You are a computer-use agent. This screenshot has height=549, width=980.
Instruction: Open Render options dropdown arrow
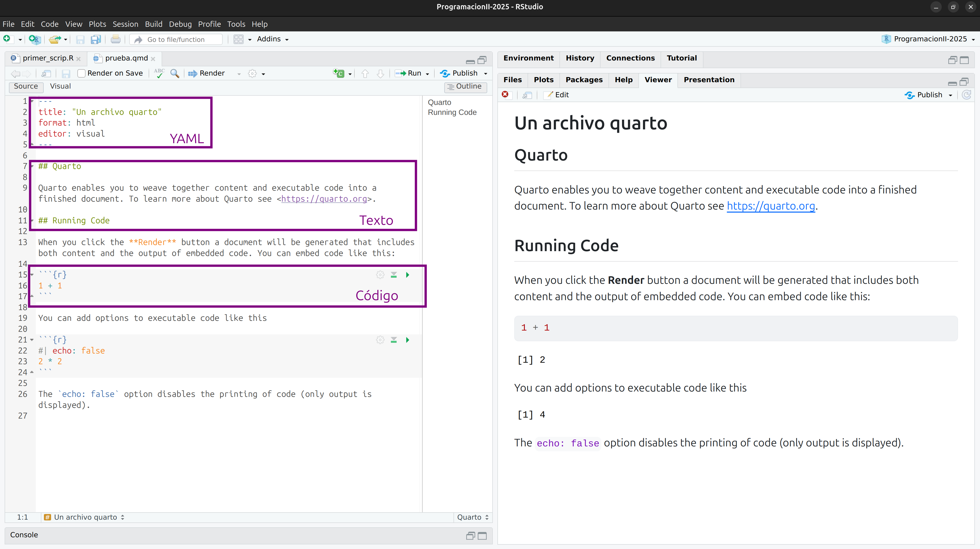point(239,74)
